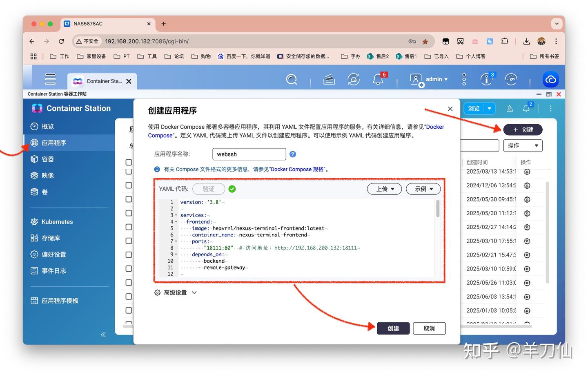588x375 pixels.
Task: Check the first checkbox in the application list
Action: 129,162
